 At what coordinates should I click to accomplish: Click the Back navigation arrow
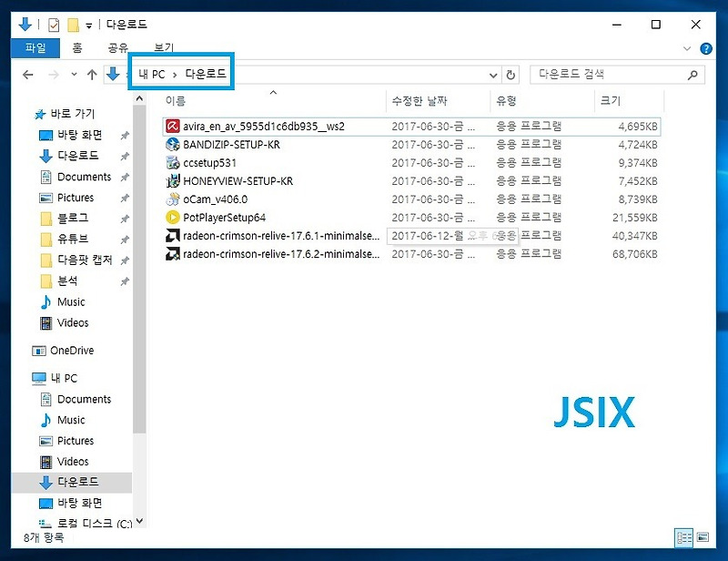[x=28, y=75]
